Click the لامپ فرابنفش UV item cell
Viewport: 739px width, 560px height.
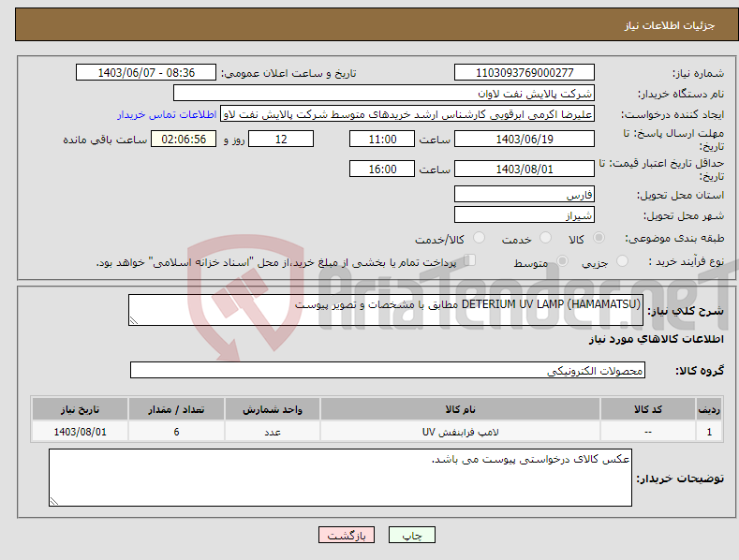point(460,432)
